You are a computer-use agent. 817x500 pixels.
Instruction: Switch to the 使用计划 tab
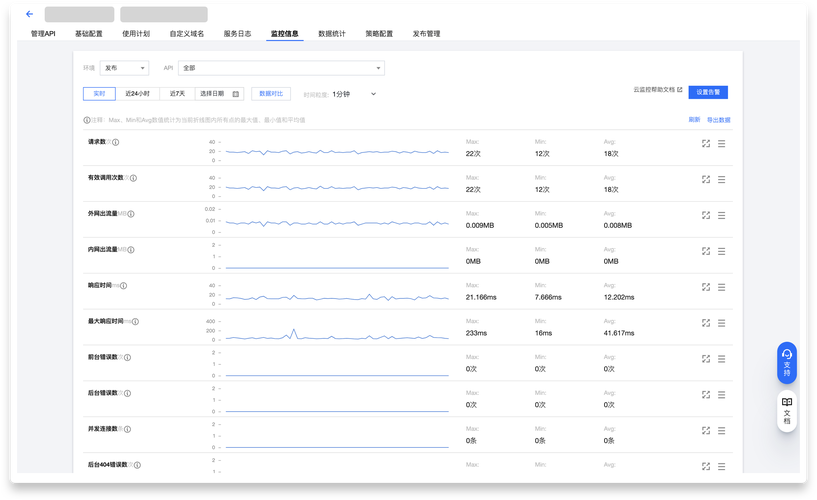tap(136, 34)
